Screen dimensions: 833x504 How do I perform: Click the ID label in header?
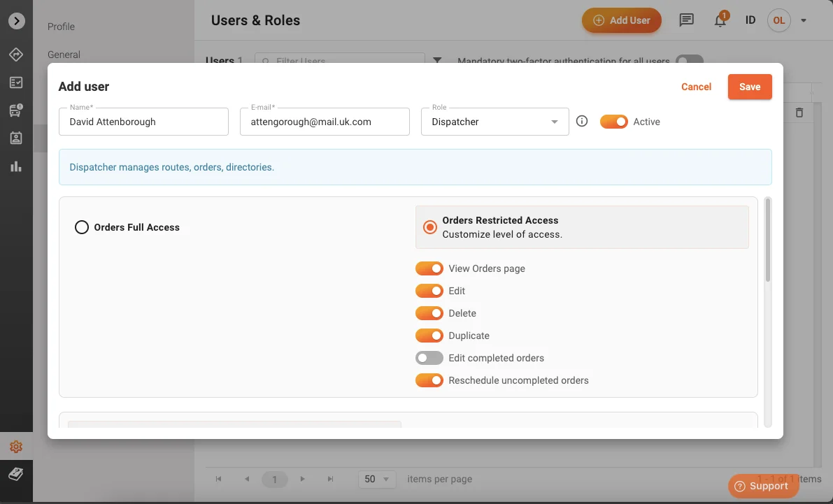(750, 20)
